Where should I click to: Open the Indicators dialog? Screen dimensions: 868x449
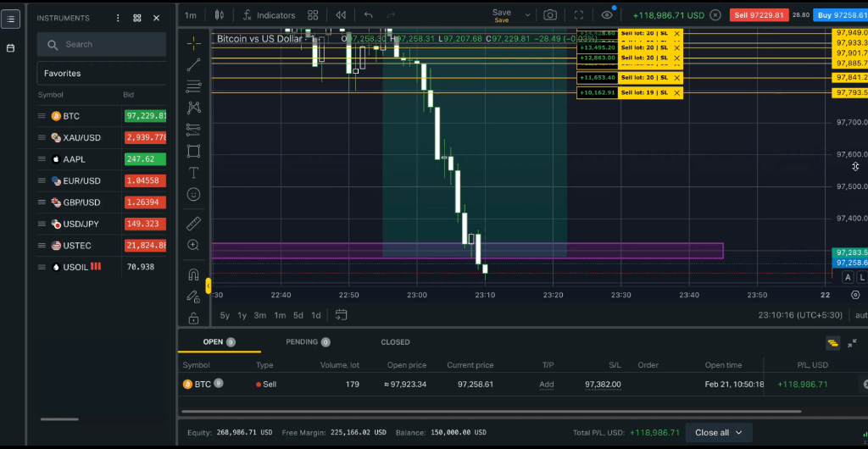click(x=269, y=15)
